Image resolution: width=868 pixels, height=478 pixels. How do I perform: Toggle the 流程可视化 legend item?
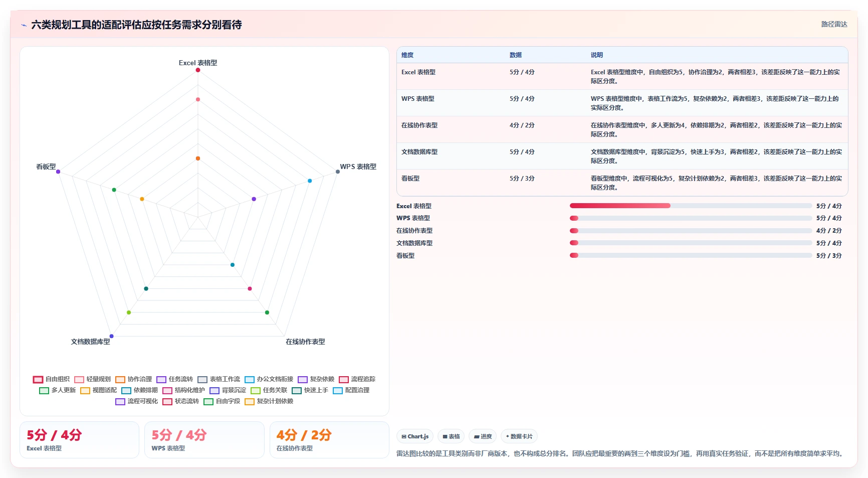[x=136, y=401]
